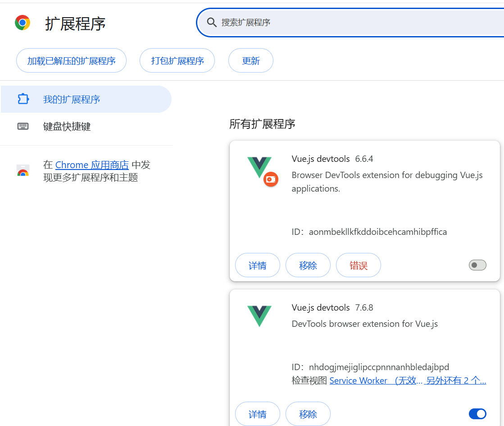View 错误 for Vue.js devtools 6.6.4

coord(359,265)
